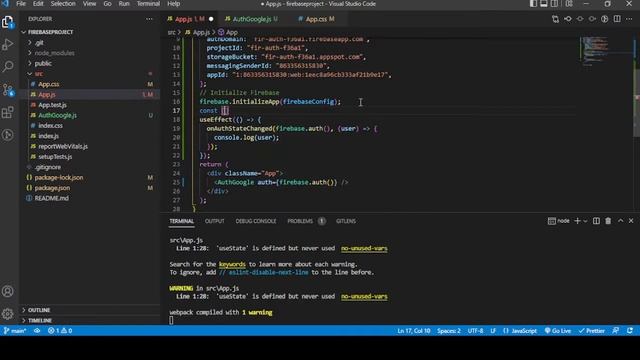The image size is (640, 360).
Task: Click the editor minimap
Action: (x=606, y=51)
